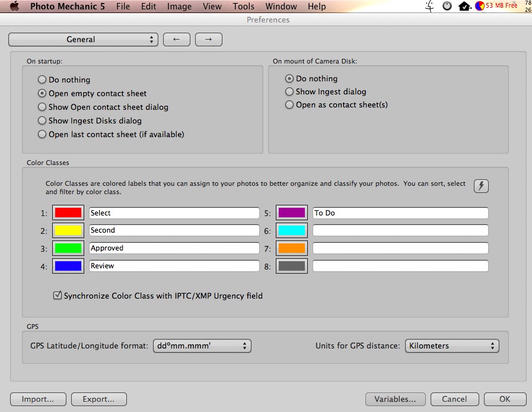Click the right arrow navigation button
This screenshot has height=412, width=532.
tap(208, 39)
